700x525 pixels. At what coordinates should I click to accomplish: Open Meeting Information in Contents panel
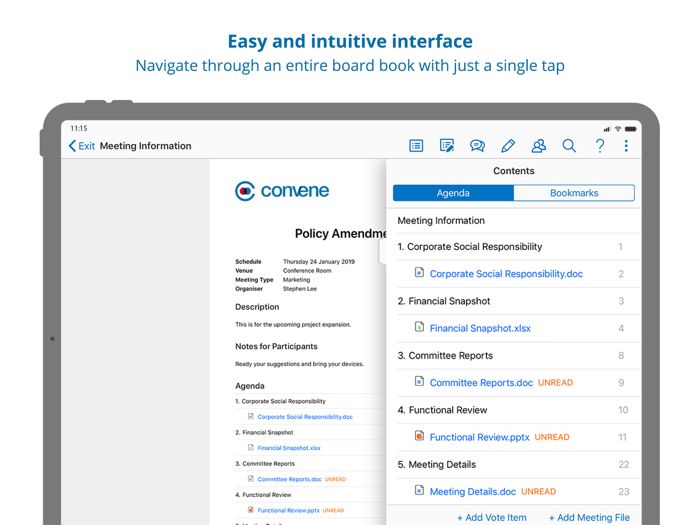click(513, 221)
